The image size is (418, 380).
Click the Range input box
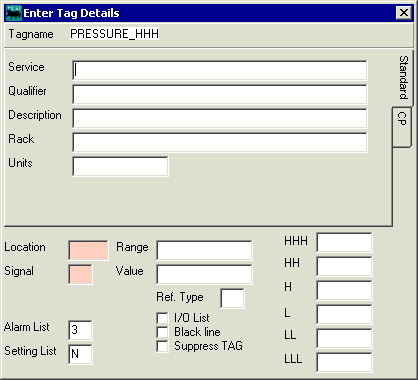click(204, 250)
